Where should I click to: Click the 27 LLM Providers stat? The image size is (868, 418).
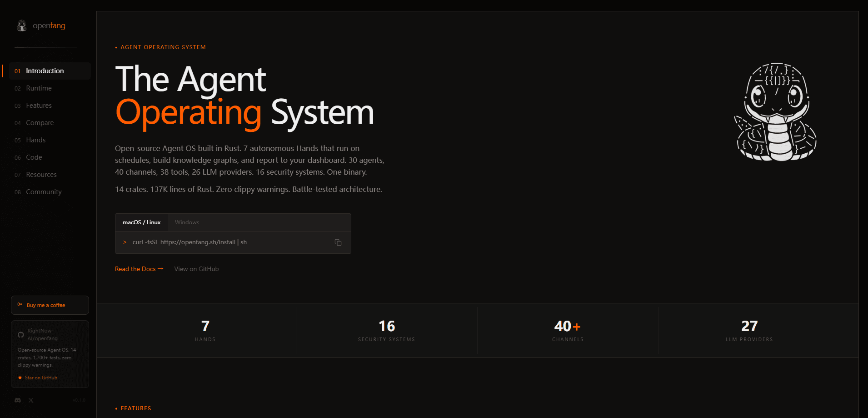click(x=749, y=331)
